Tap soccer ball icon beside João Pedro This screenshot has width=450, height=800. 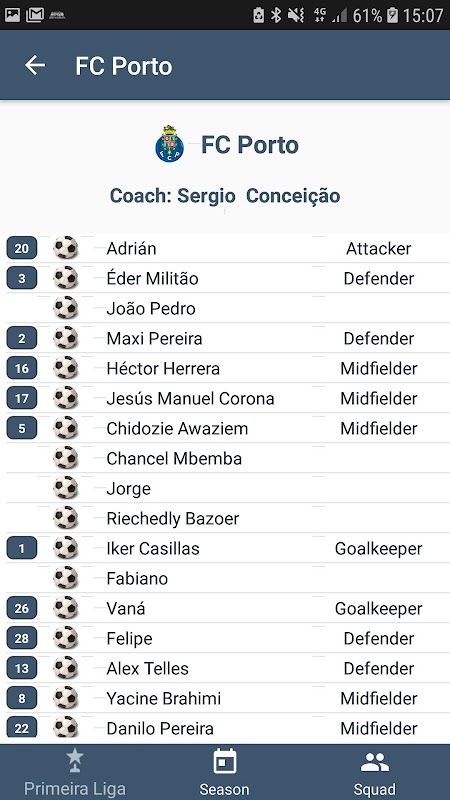tap(66, 308)
